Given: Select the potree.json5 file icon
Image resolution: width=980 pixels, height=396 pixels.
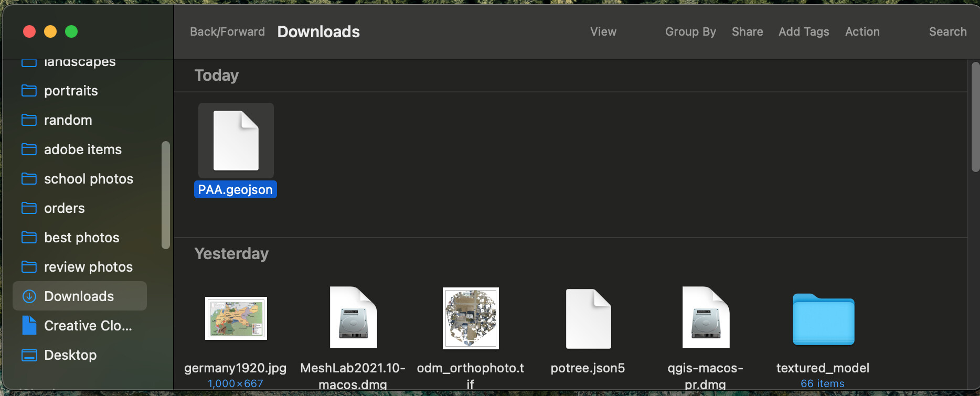Looking at the screenshot, I should pos(588,318).
